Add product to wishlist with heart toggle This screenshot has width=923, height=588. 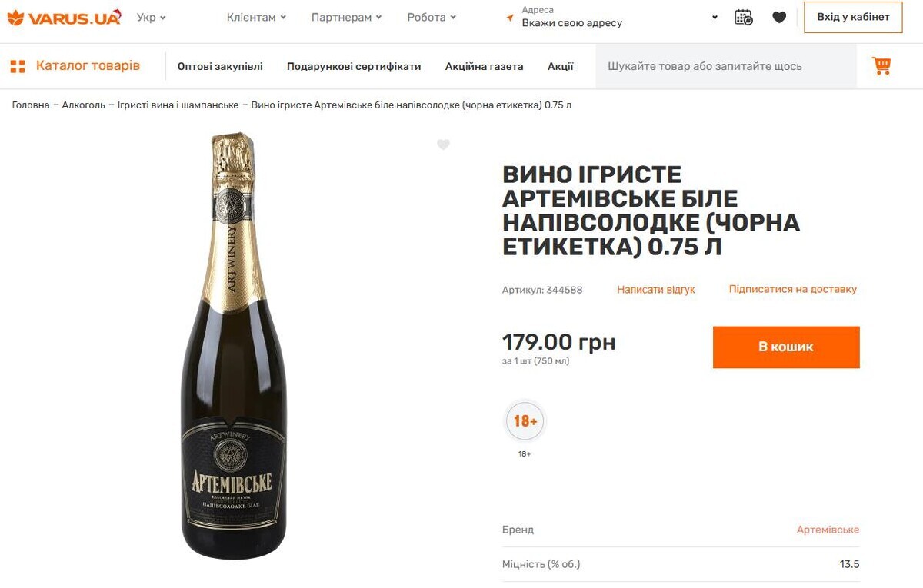[443, 145]
